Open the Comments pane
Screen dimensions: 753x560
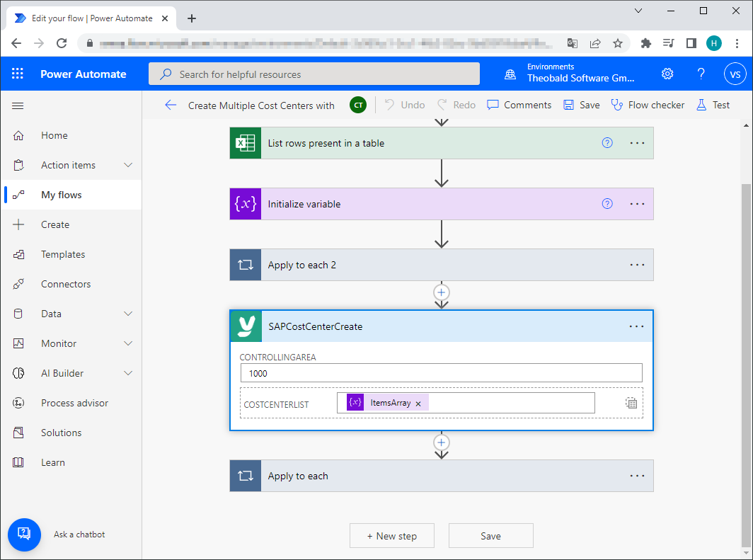point(519,105)
